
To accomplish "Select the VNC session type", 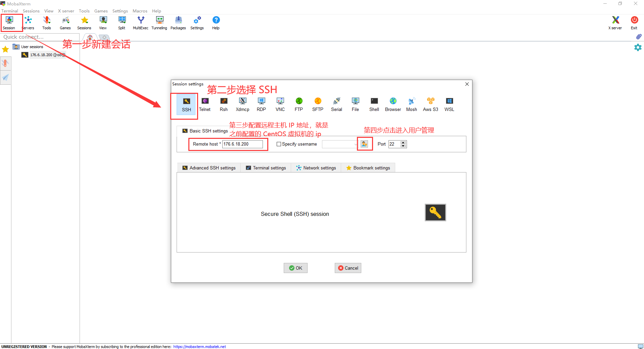I will (x=280, y=105).
